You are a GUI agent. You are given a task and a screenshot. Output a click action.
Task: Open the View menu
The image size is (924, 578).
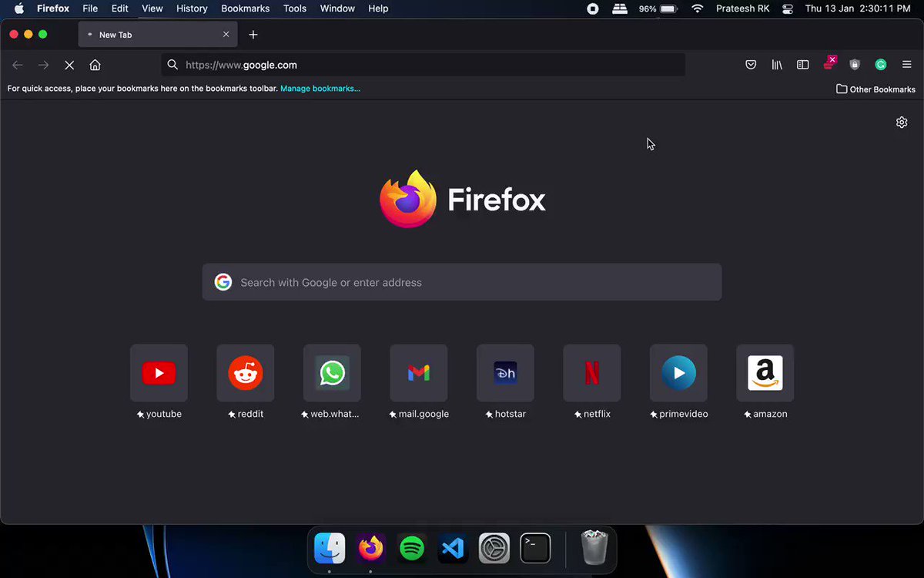coord(152,8)
